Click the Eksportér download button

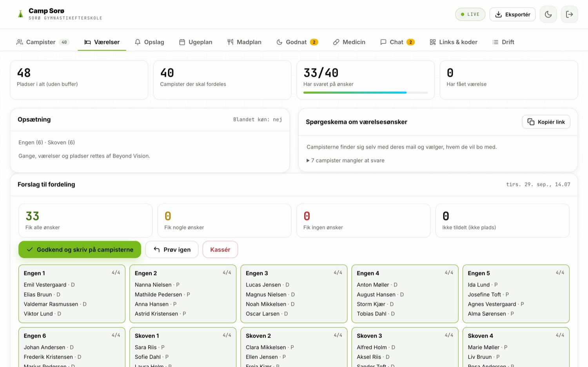512,14
